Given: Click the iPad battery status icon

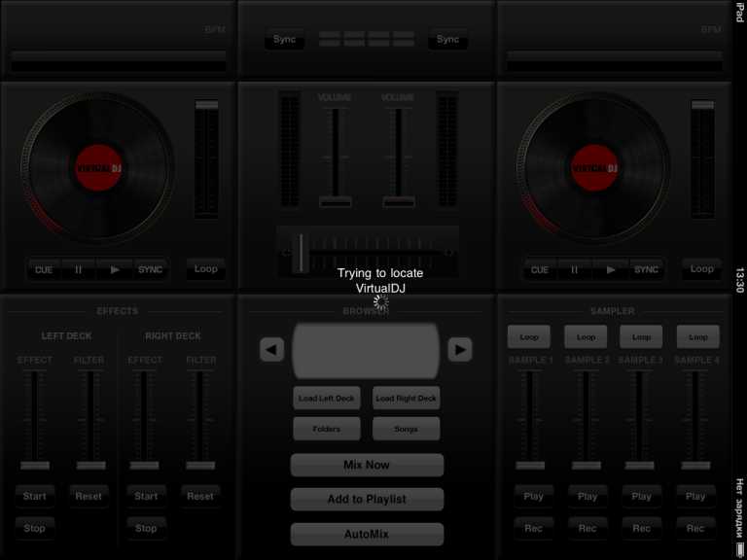Looking at the screenshot, I should (x=739, y=549).
